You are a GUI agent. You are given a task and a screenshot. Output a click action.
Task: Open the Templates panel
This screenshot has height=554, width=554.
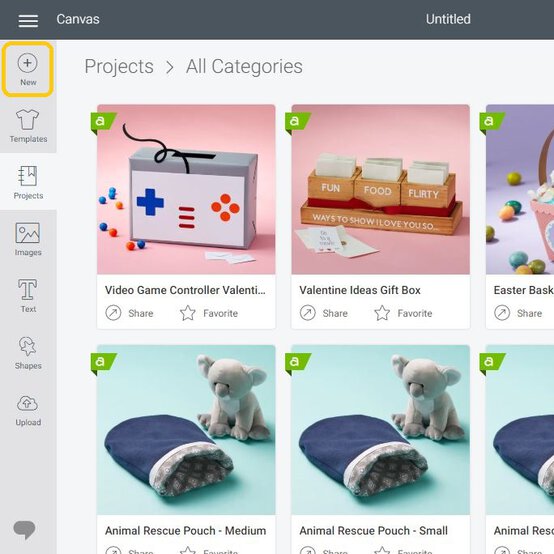coord(28,126)
